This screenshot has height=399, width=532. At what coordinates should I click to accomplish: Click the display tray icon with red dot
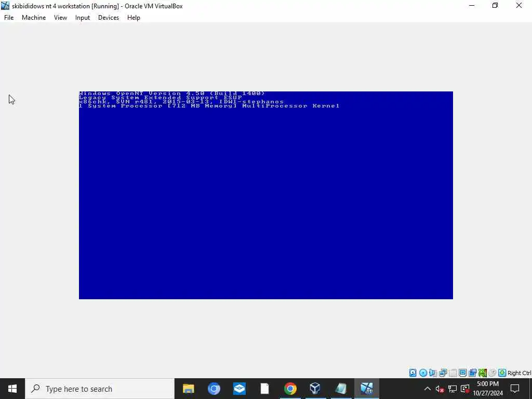click(465, 389)
